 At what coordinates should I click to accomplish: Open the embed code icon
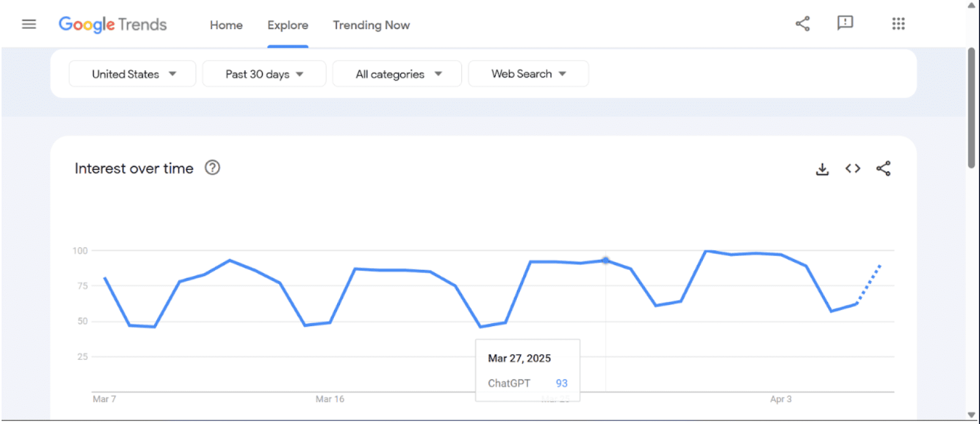tap(853, 168)
